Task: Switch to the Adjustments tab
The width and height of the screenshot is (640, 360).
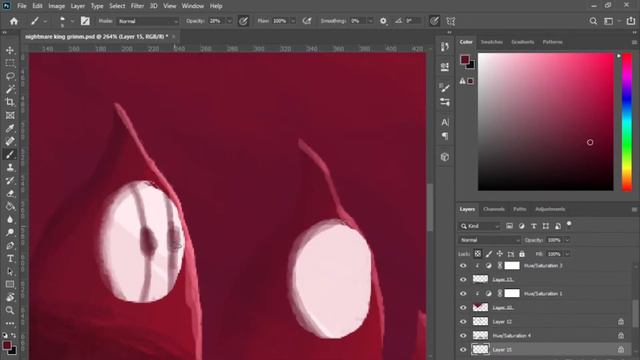Action: [550, 209]
